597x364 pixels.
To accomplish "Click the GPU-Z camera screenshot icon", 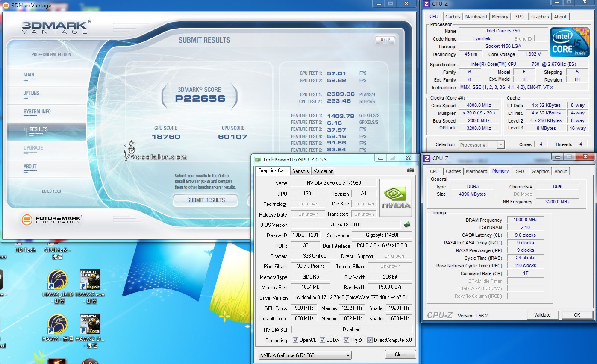I will 410,170.
